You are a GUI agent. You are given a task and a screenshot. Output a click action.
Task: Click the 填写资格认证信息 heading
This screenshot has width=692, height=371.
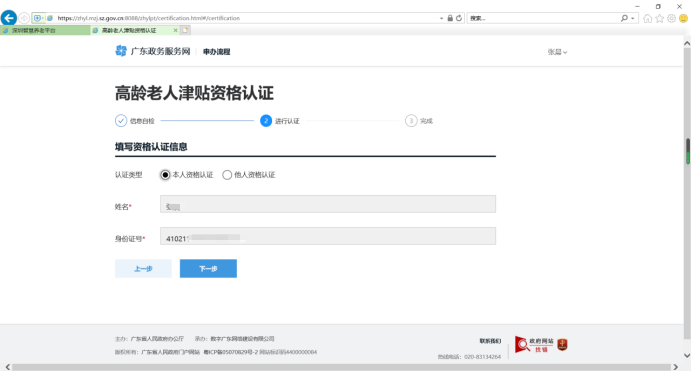tap(151, 147)
